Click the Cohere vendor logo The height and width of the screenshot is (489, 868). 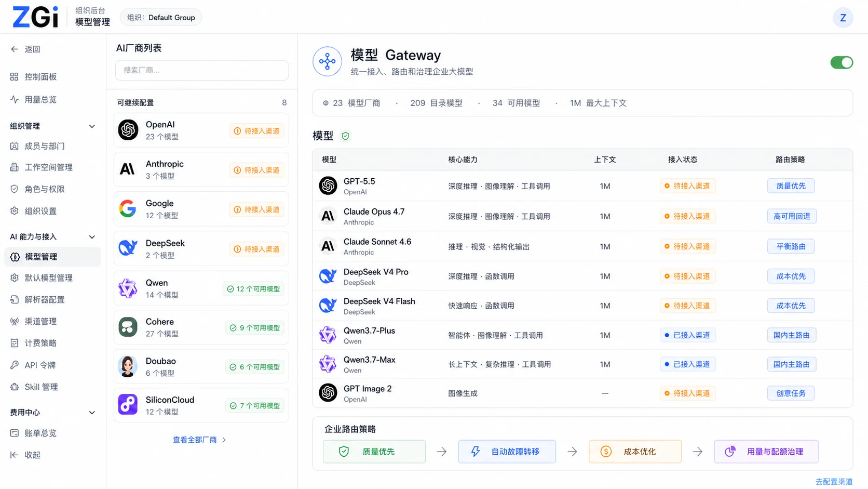point(128,327)
